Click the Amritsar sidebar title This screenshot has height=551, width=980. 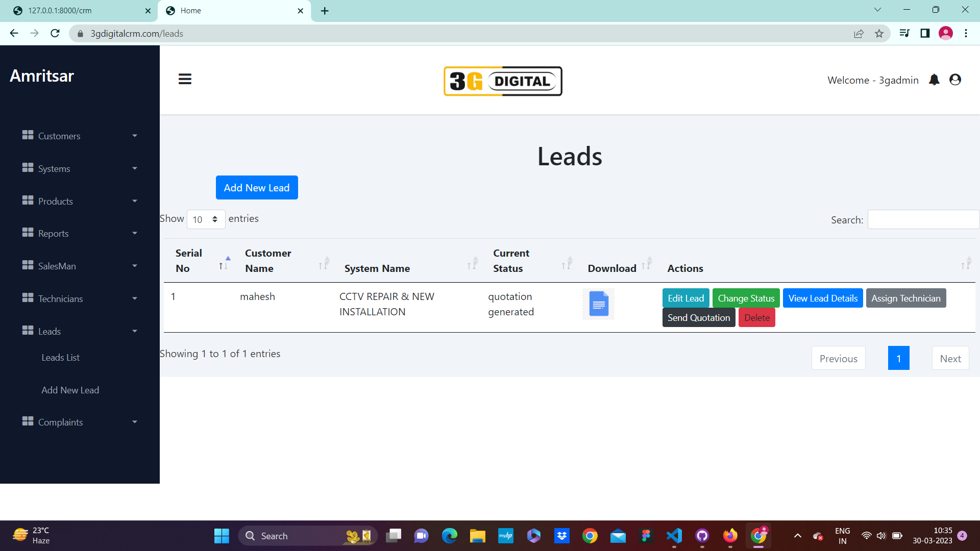click(x=42, y=76)
